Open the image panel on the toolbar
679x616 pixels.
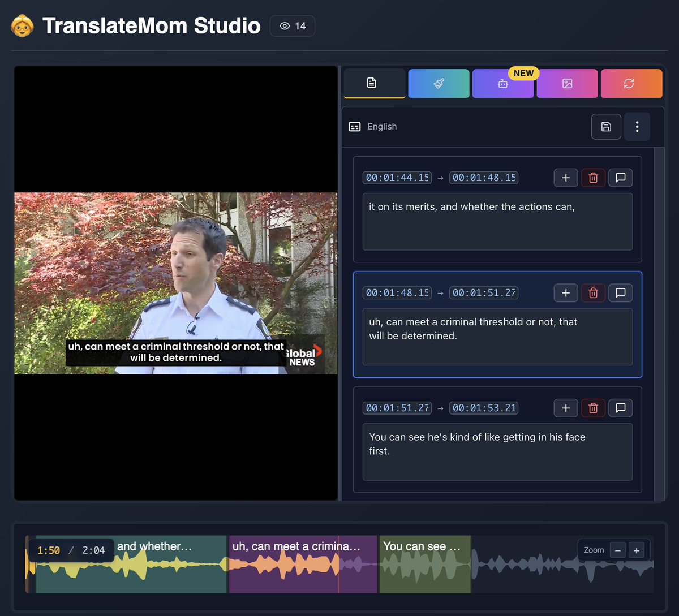coord(567,83)
